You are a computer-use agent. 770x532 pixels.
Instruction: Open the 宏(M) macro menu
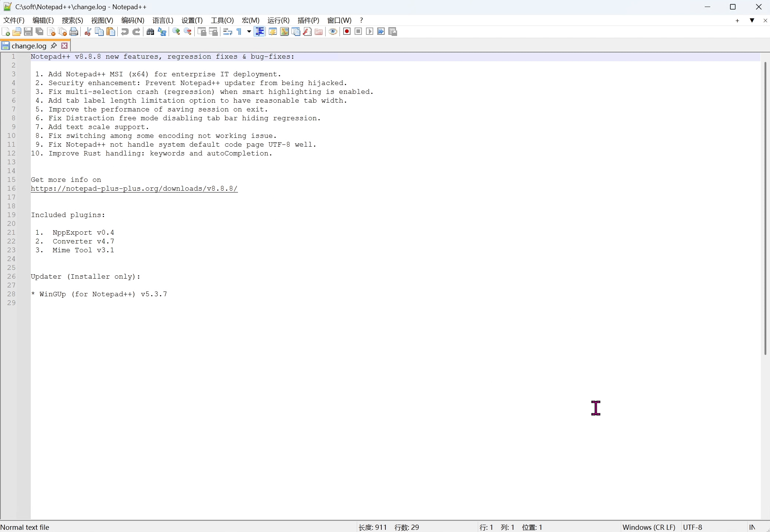pos(250,21)
